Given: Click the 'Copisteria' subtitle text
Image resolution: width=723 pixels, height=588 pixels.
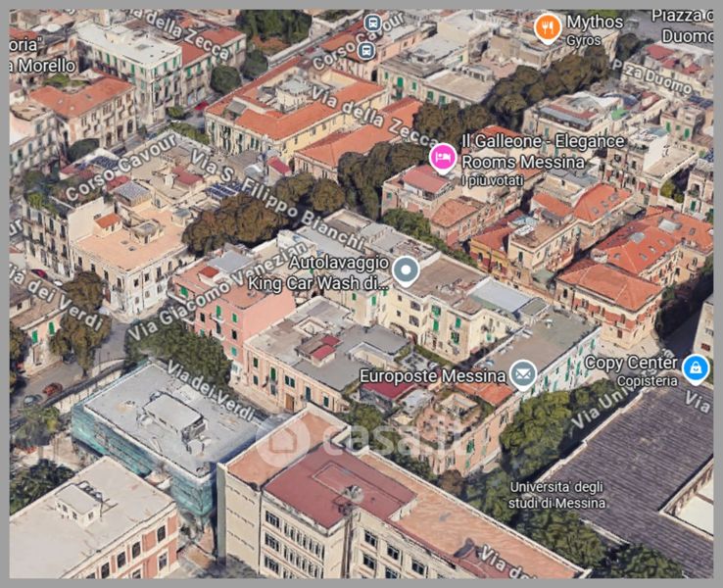Looking at the screenshot, I should [x=648, y=381].
